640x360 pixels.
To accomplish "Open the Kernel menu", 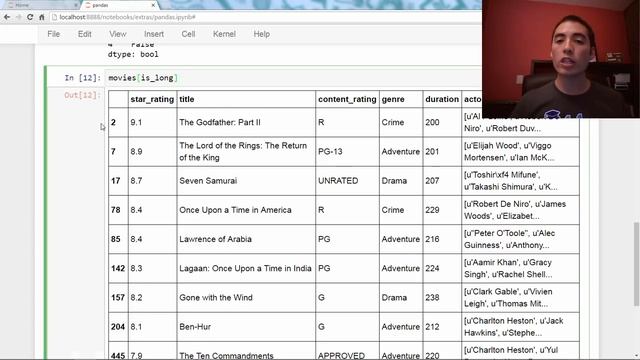I will click(x=224, y=34).
